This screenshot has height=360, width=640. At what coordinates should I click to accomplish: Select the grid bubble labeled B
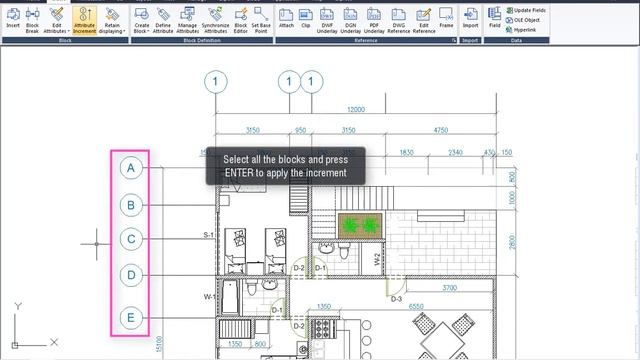131,205
